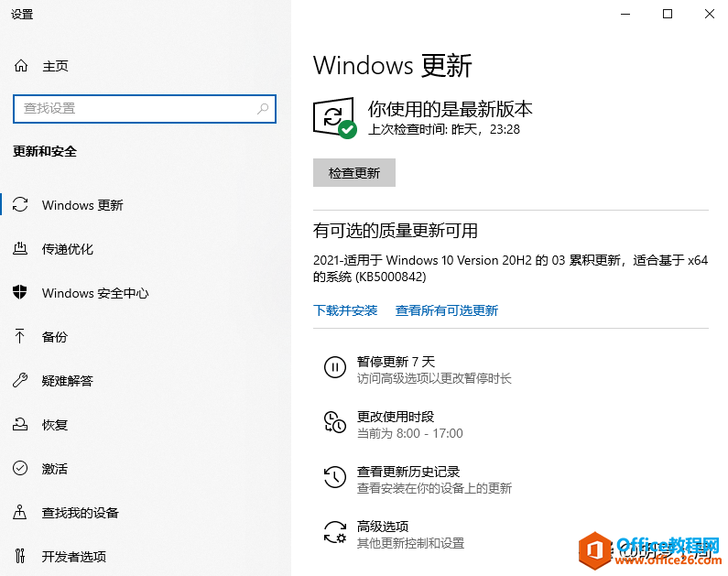This screenshot has height=576, width=728.
Task: Click the 更新和安全 section heading
Action: [x=45, y=151]
